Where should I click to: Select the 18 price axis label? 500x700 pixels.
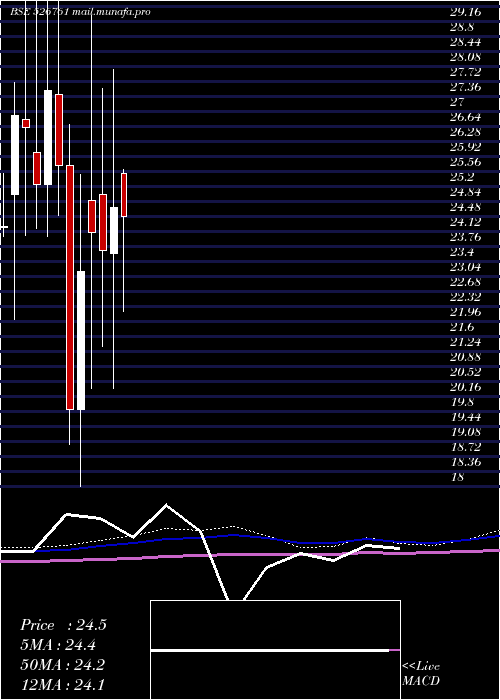coord(457,477)
